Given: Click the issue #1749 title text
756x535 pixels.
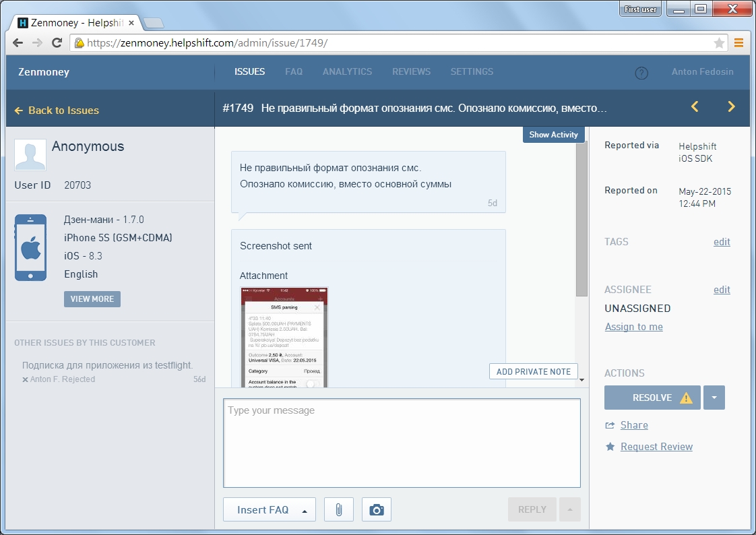Looking at the screenshot, I should (414, 108).
